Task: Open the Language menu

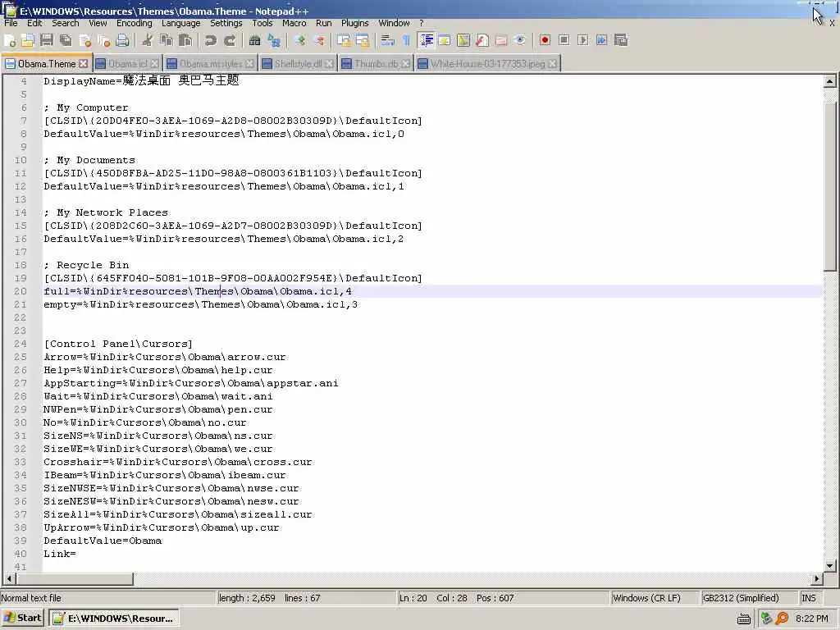Action: coord(181,23)
